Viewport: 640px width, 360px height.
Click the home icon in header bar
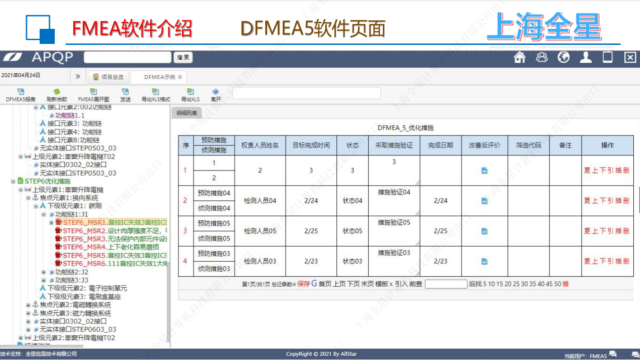519,57
